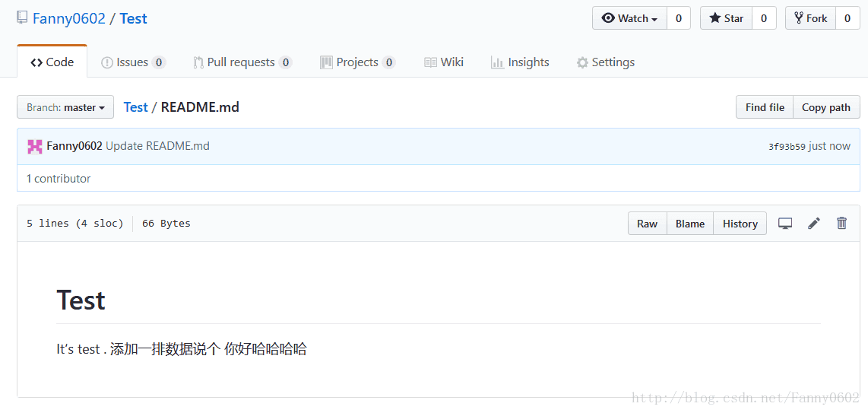View forks count next to Fork

pos(847,18)
